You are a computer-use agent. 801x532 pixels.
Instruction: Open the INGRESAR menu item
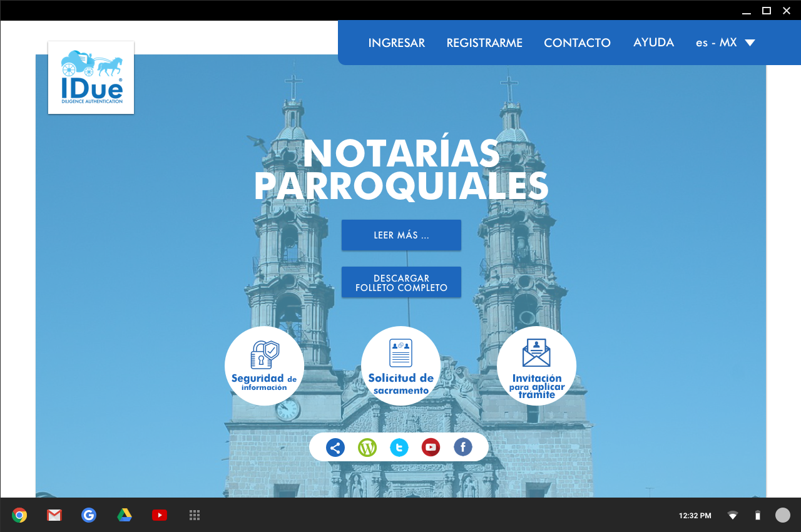pyautogui.click(x=396, y=43)
